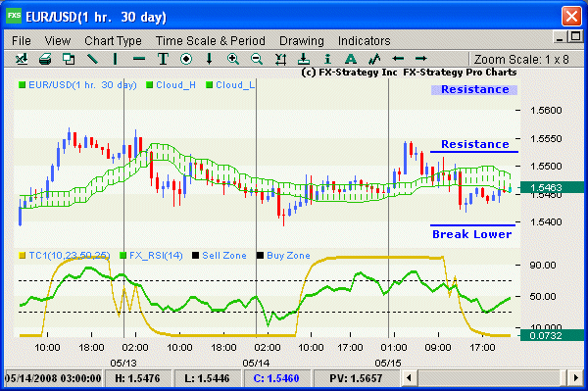588x391 pixels.
Task: Click the 05/14/2008 03:00:00 status field
Action: (x=53, y=378)
